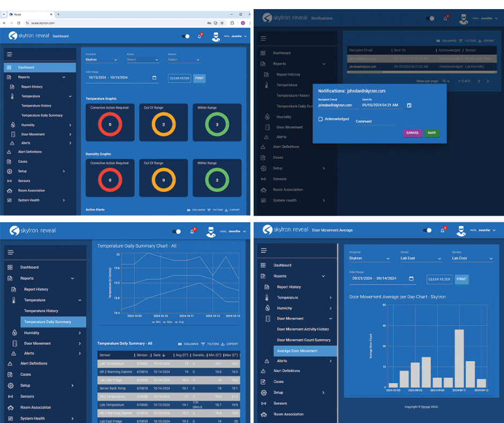This screenshot has height=423, width=504.
Task: Reload the page in the browser toolbar
Action: (x=19, y=23)
